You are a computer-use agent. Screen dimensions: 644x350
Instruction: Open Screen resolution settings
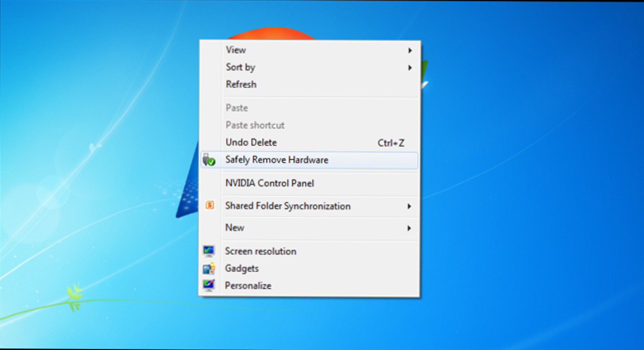pos(309,251)
